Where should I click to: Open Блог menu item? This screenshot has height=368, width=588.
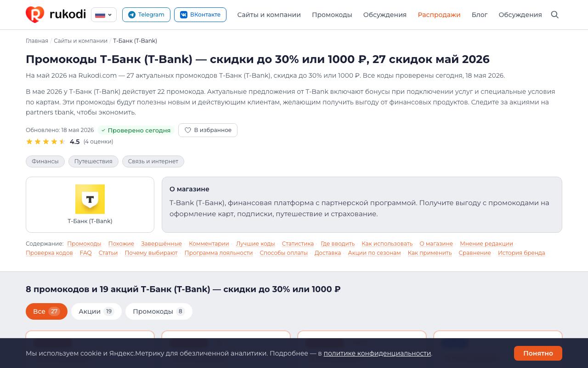tap(480, 15)
